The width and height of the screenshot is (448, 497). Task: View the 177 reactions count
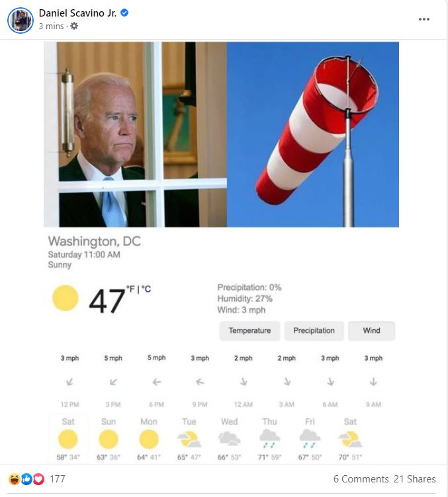click(58, 479)
